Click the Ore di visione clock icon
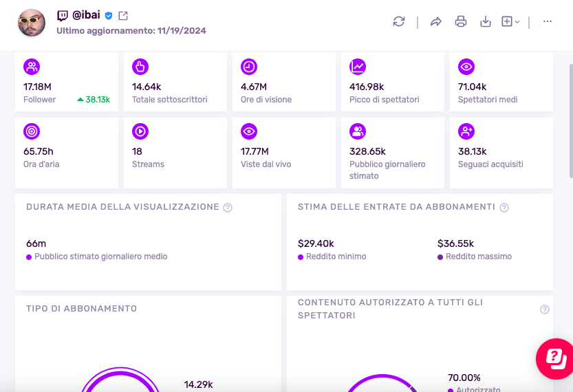The height and width of the screenshot is (392, 573). [249, 67]
